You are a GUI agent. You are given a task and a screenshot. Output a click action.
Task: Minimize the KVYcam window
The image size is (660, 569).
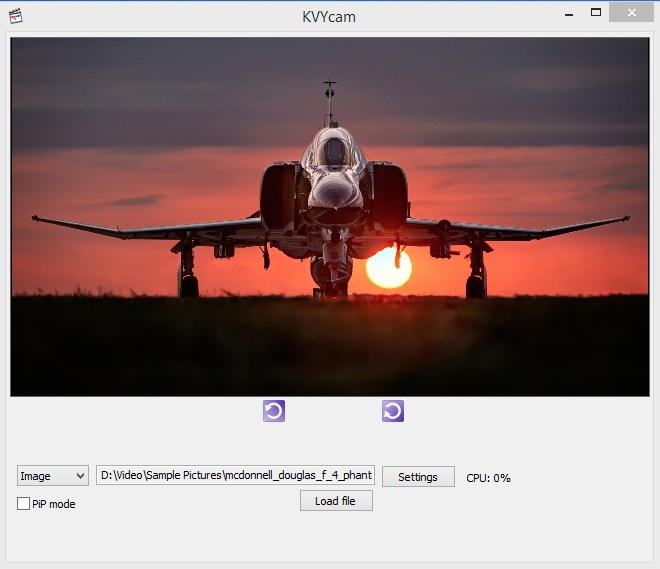pyautogui.click(x=569, y=13)
